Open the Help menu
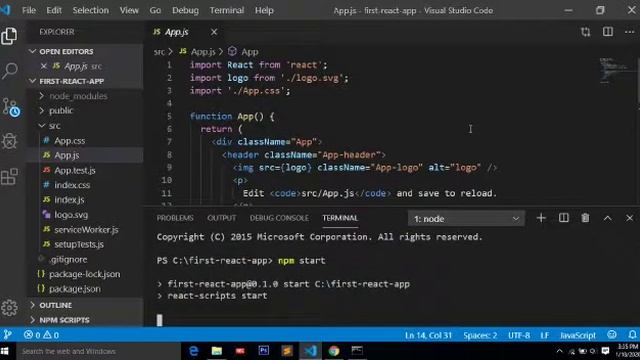Viewport: 640px width, 360px height. click(x=264, y=10)
